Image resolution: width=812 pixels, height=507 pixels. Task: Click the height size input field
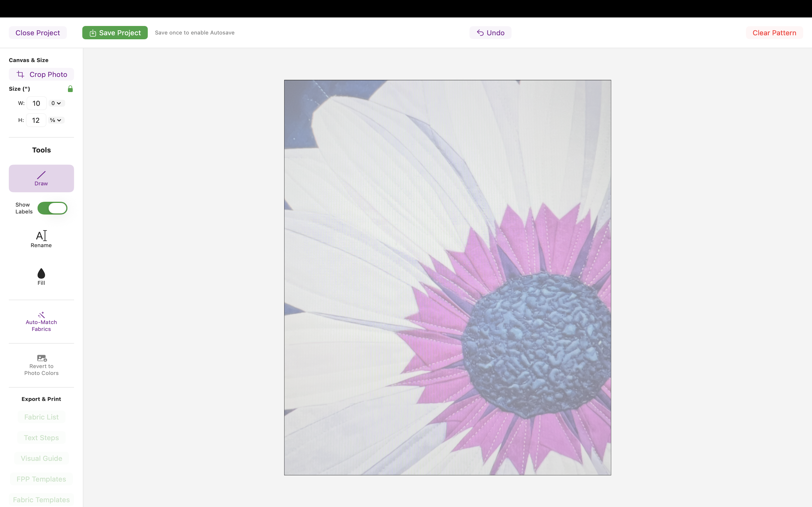pyautogui.click(x=36, y=120)
